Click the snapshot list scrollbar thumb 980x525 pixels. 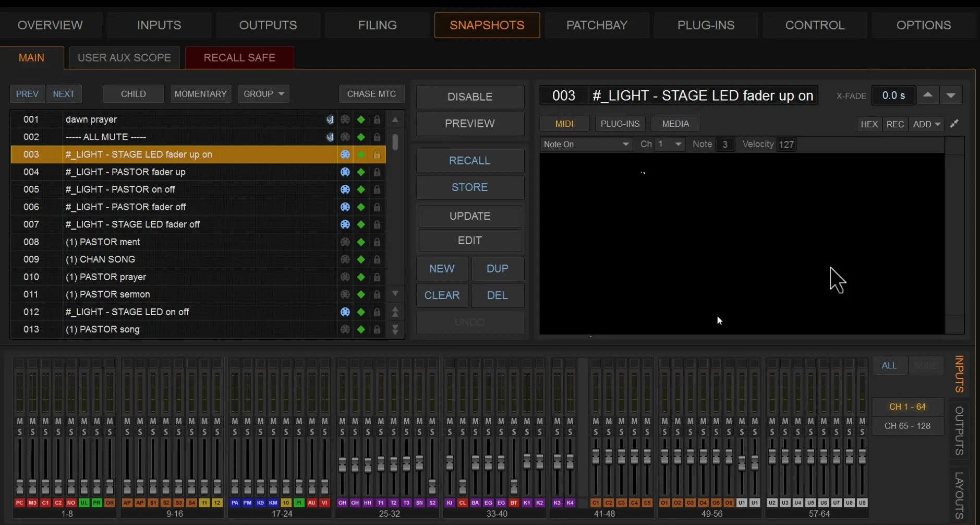(395, 142)
